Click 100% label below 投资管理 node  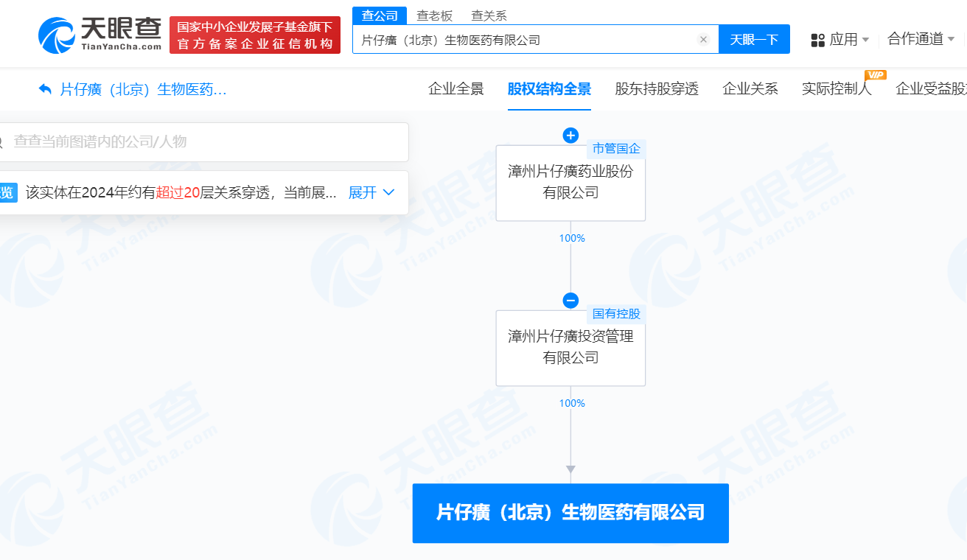pos(572,403)
